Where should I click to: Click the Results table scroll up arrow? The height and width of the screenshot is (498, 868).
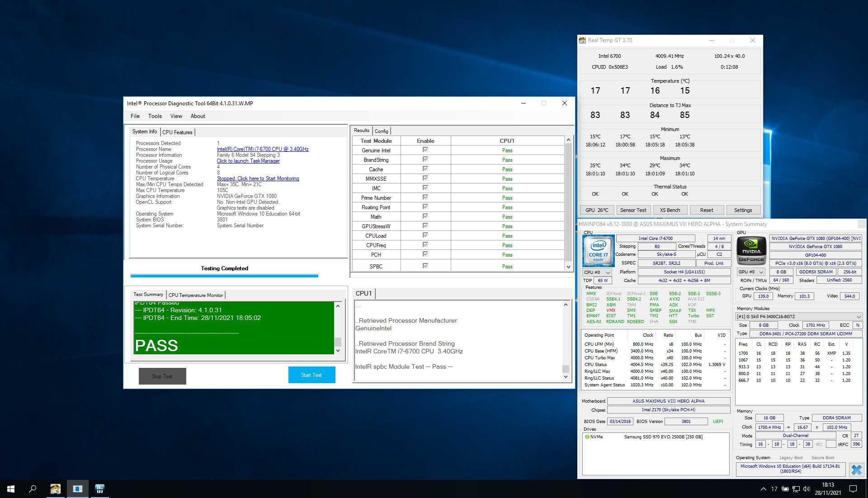(569, 140)
